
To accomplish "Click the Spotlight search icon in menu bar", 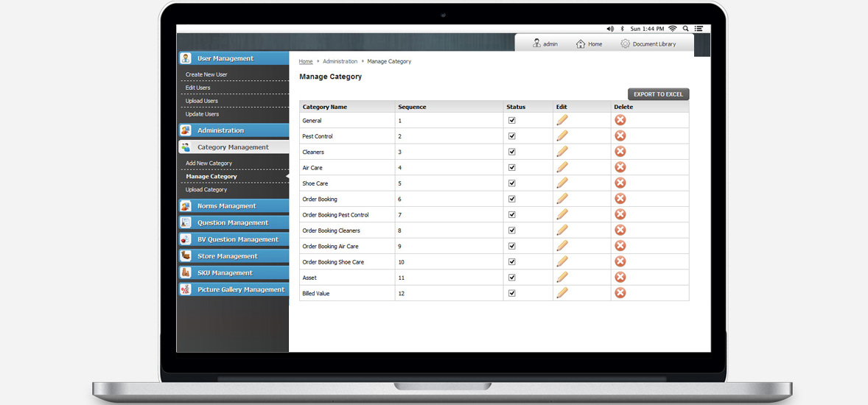I will [686, 28].
